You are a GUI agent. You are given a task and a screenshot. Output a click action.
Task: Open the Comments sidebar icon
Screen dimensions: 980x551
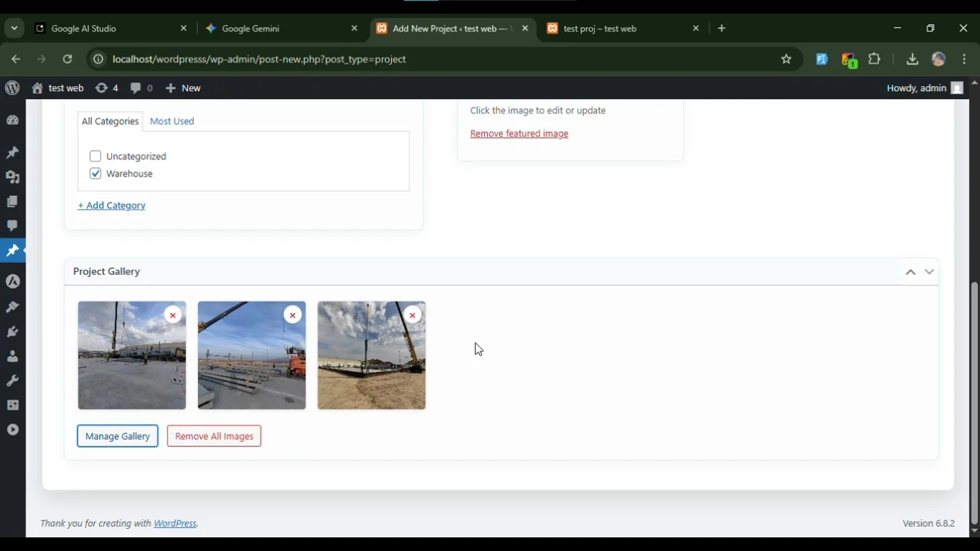13,226
